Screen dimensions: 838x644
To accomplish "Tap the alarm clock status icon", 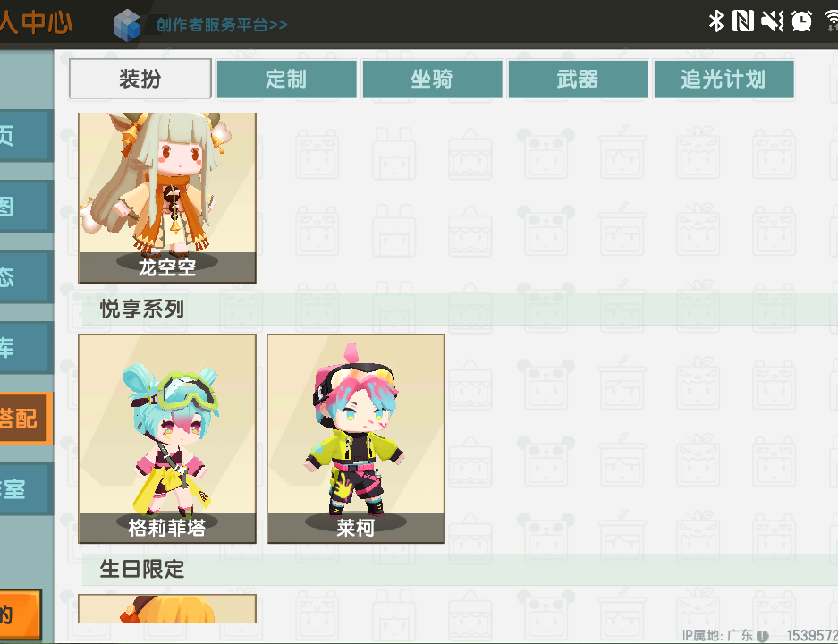I will tap(801, 21).
